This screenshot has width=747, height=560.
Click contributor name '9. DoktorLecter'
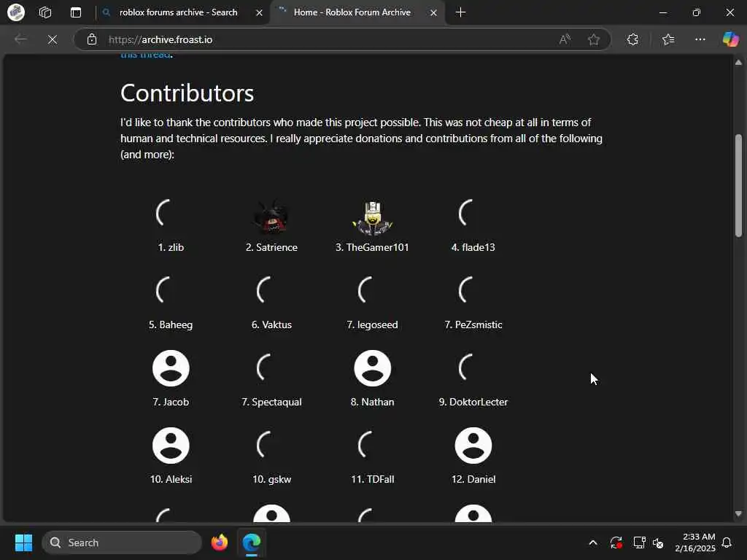point(473,402)
